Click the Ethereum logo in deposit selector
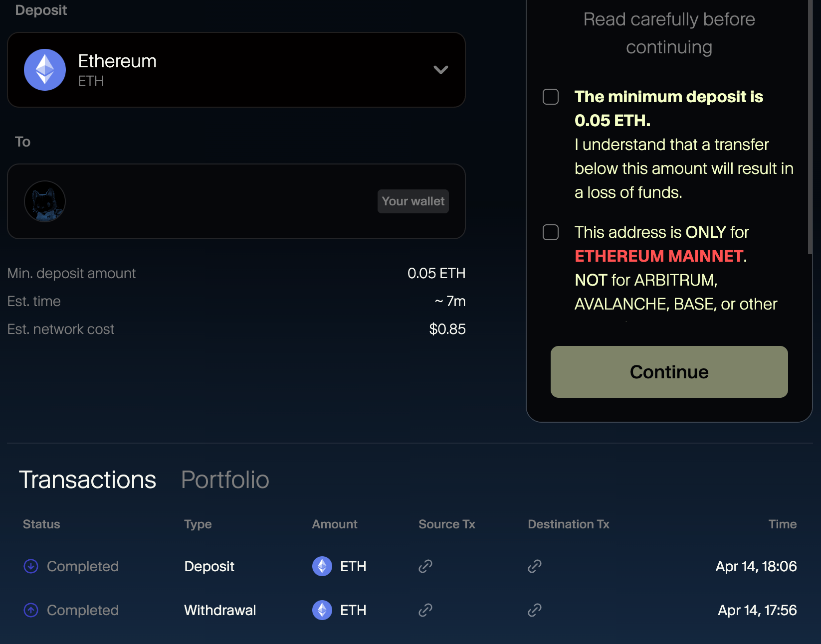 coord(45,70)
